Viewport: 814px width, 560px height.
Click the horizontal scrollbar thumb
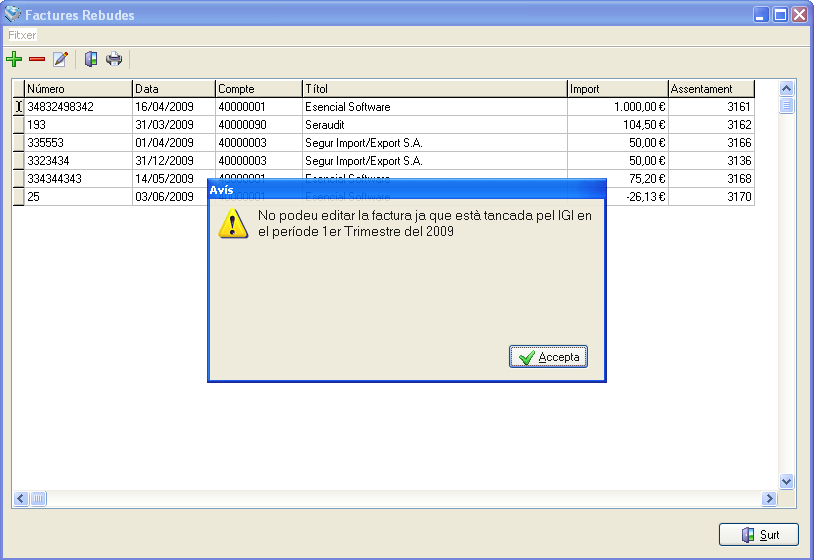click(x=38, y=499)
